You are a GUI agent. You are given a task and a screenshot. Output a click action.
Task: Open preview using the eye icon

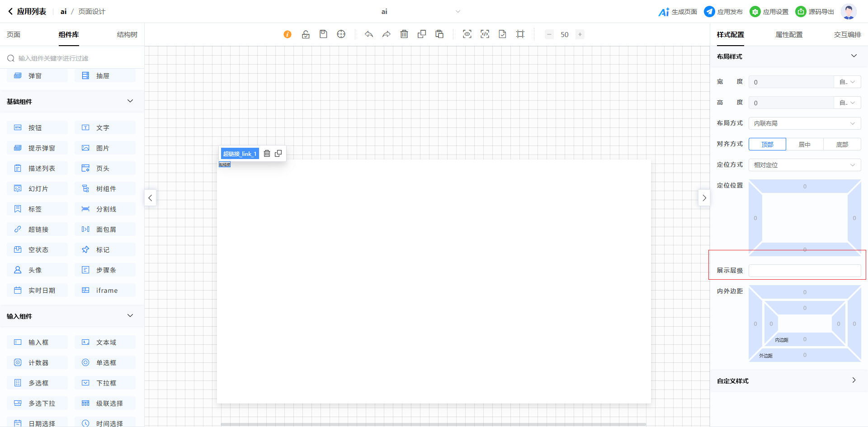(467, 34)
